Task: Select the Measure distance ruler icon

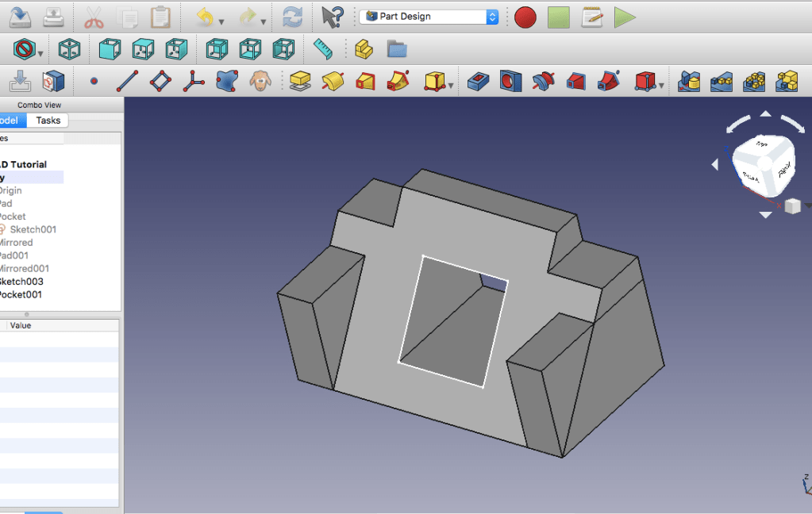Action: [323, 49]
